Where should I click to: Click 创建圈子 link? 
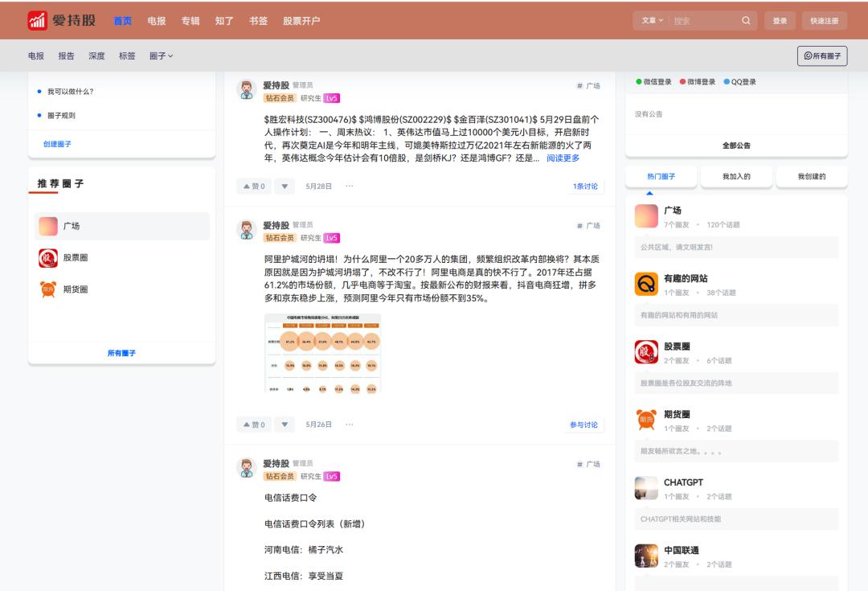57,144
